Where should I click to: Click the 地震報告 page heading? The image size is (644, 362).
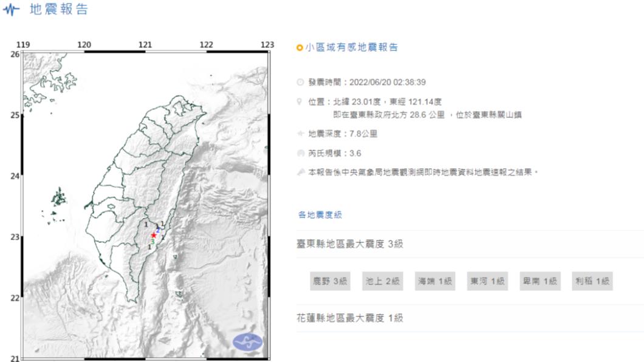point(59,10)
